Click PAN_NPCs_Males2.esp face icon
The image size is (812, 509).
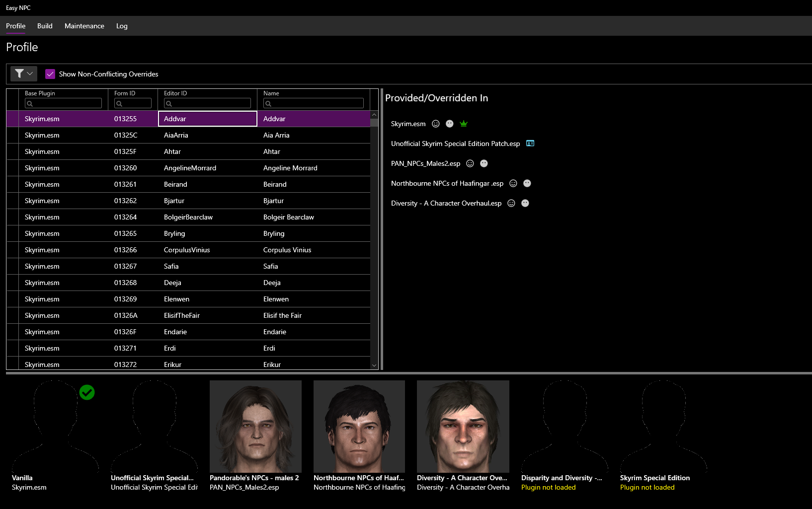click(x=484, y=163)
